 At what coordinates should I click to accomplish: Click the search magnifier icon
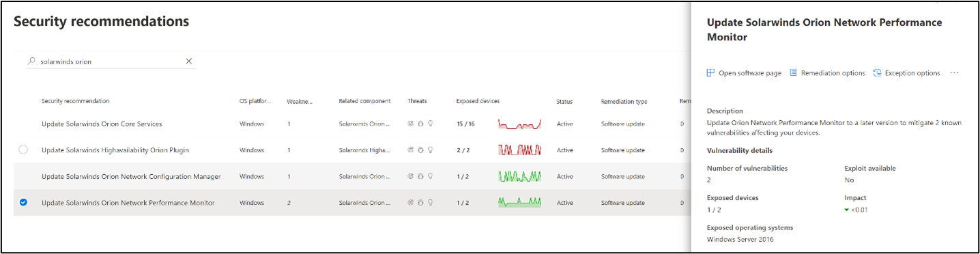(31, 61)
